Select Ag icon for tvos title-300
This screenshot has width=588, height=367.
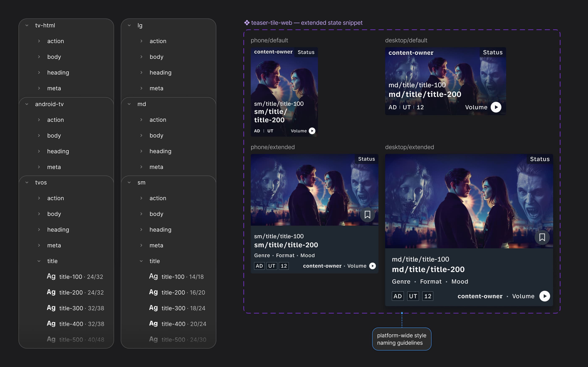[51, 308]
